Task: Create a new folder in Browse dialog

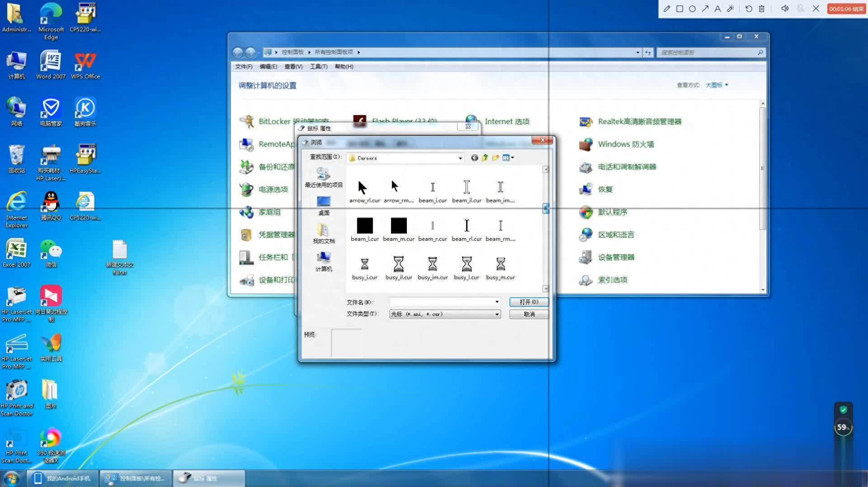Action: click(495, 158)
